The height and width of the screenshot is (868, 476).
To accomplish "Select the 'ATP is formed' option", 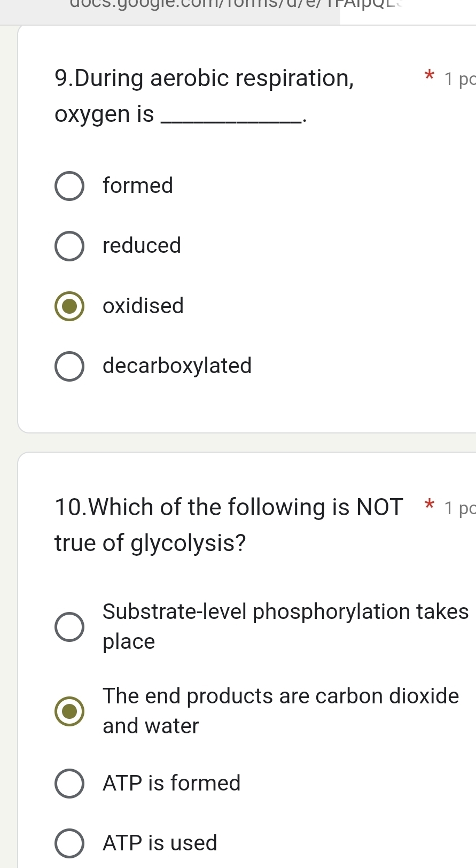I will (x=69, y=784).
